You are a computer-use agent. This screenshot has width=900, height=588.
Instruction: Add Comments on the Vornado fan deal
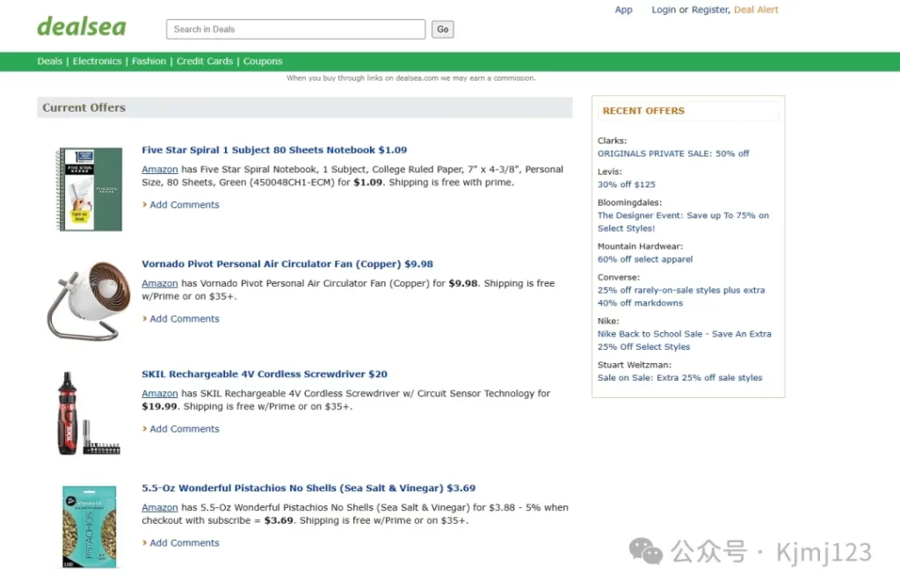(x=185, y=319)
